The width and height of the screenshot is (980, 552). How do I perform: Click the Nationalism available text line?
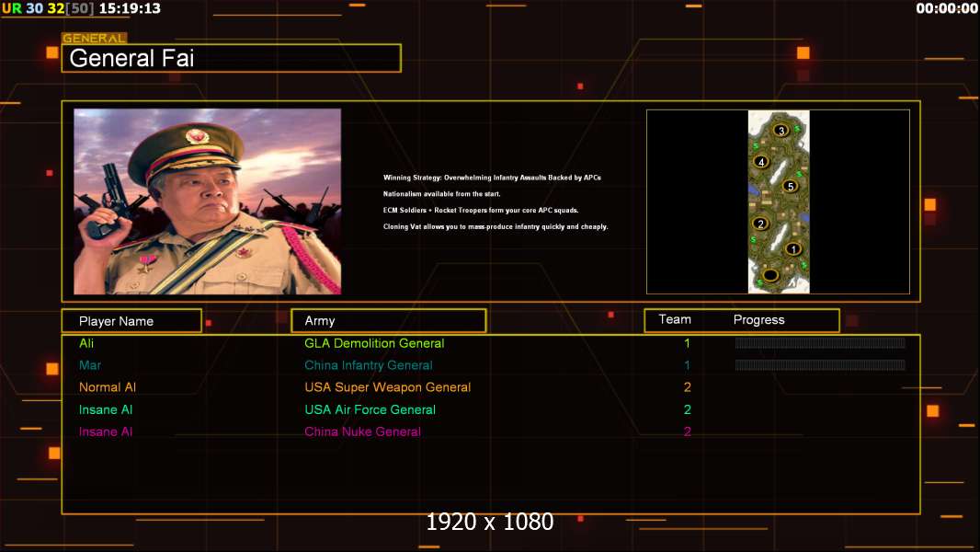pyautogui.click(x=442, y=194)
